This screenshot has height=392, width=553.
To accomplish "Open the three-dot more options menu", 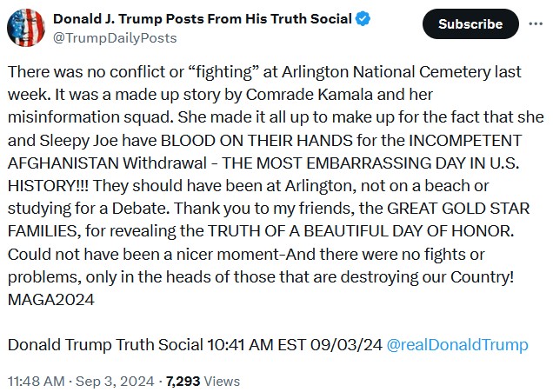I will (536, 24).
